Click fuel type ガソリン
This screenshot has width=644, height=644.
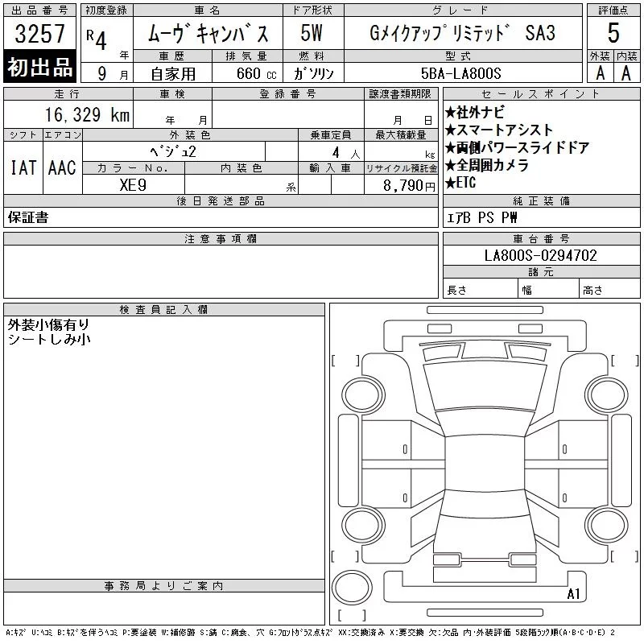314,73
